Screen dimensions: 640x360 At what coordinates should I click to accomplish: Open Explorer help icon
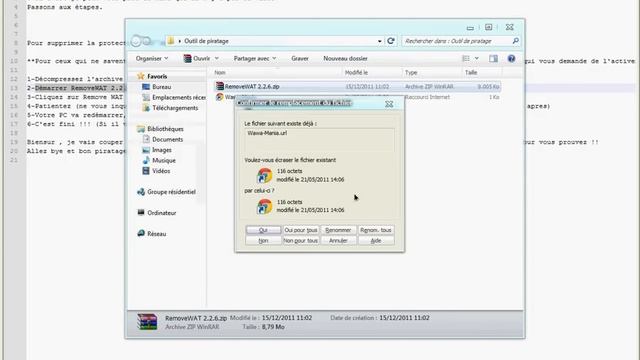click(x=511, y=58)
